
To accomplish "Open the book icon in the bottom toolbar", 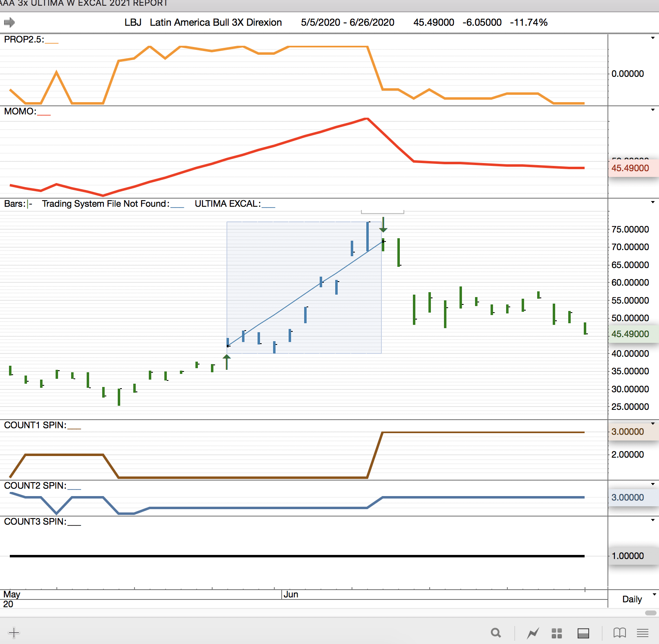I will pyautogui.click(x=619, y=633).
